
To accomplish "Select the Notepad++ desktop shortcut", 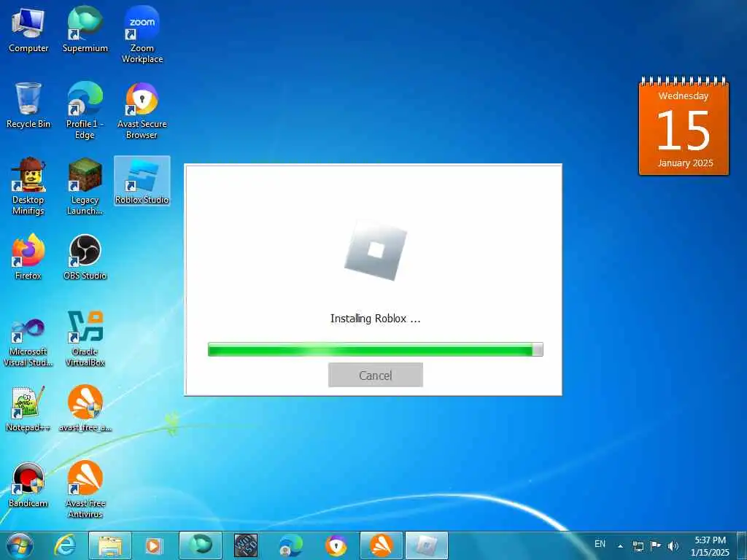I will (28, 408).
